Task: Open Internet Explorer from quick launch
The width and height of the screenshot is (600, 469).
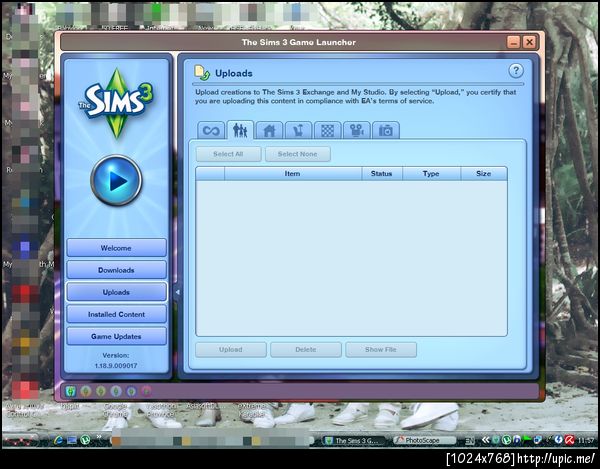Action: point(59,440)
